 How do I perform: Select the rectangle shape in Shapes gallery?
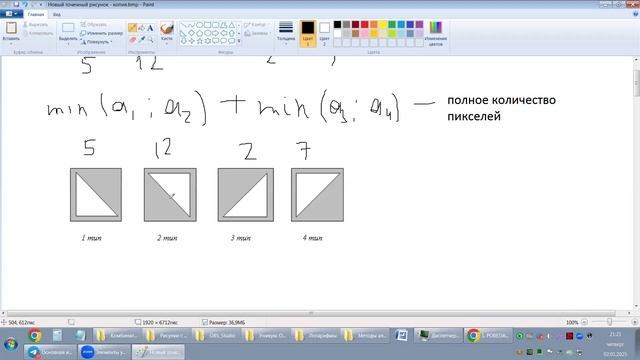click(207, 25)
